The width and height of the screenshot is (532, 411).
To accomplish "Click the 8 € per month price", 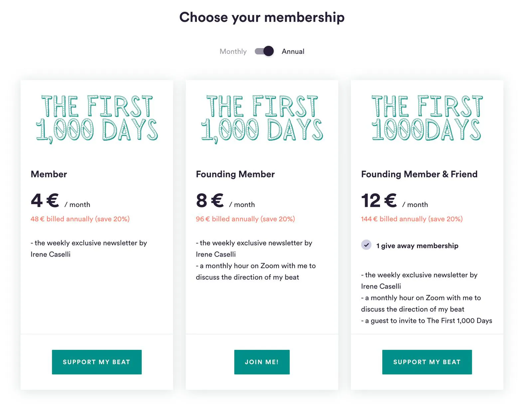I will 225,201.
